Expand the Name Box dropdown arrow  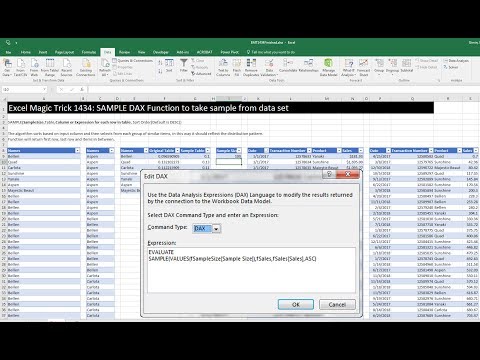(x=44, y=89)
